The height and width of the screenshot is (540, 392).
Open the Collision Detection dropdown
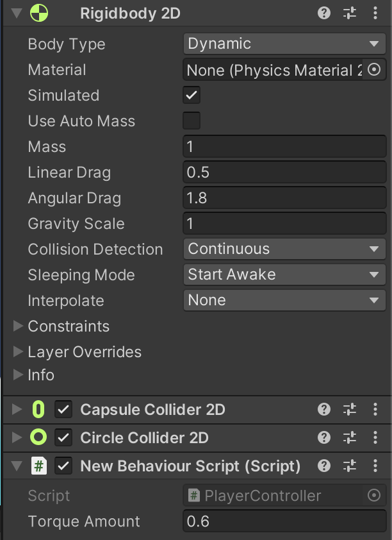pyautogui.click(x=284, y=249)
